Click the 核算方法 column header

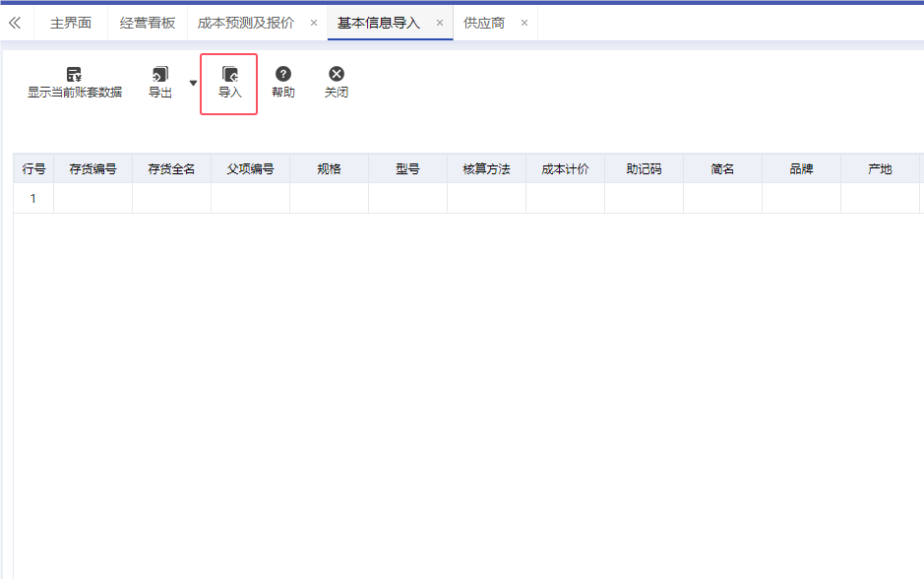pyautogui.click(x=486, y=169)
